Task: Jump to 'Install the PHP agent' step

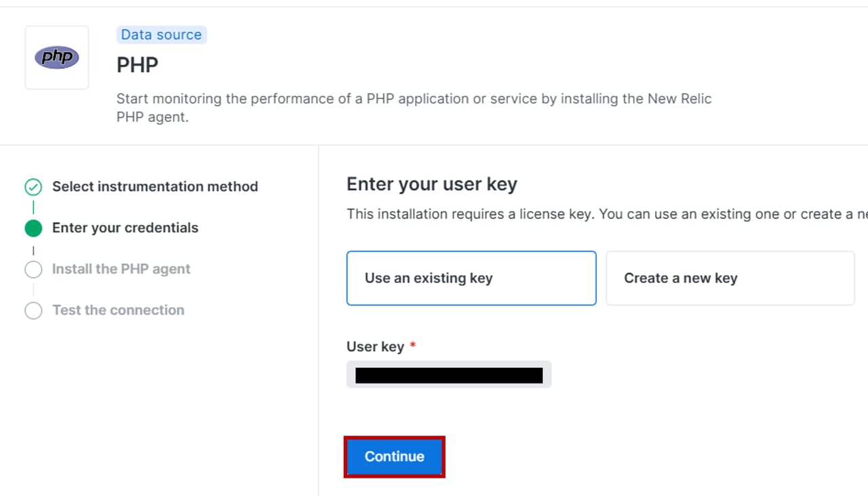Action: tap(121, 269)
